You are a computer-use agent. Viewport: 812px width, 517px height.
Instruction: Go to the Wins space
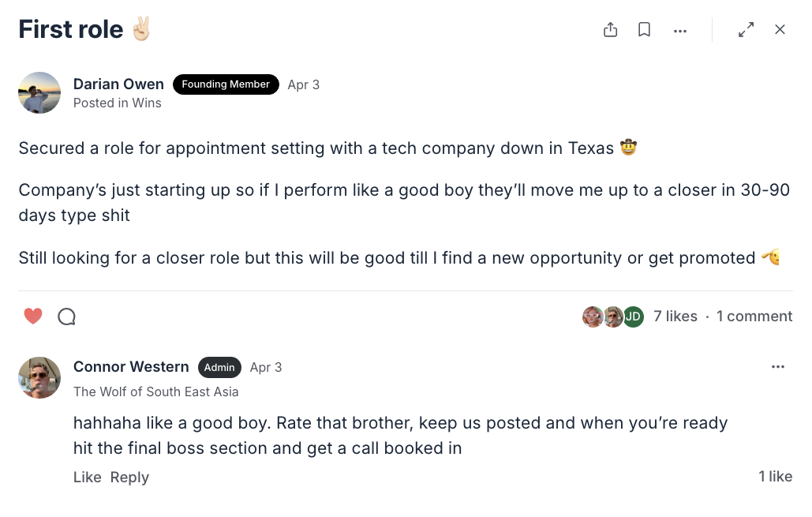coord(147,103)
